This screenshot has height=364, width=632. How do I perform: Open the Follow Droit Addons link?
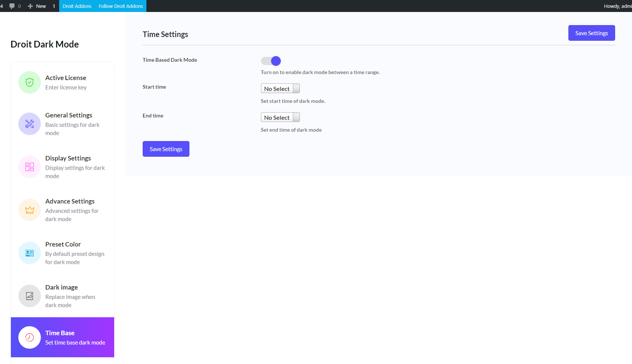pyautogui.click(x=121, y=6)
